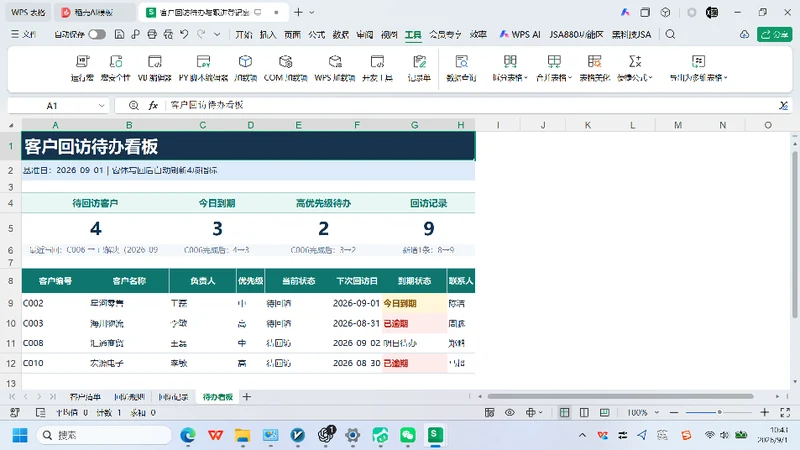Viewport: 800px width, 450px height.
Task: Open the record form (记录单) tool
Action: [419, 68]
